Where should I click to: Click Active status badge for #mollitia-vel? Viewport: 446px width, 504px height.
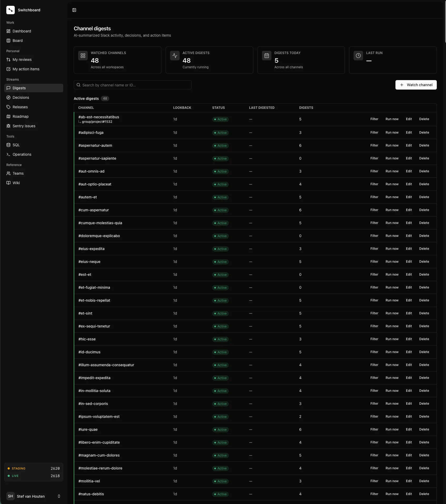(220, 481)
